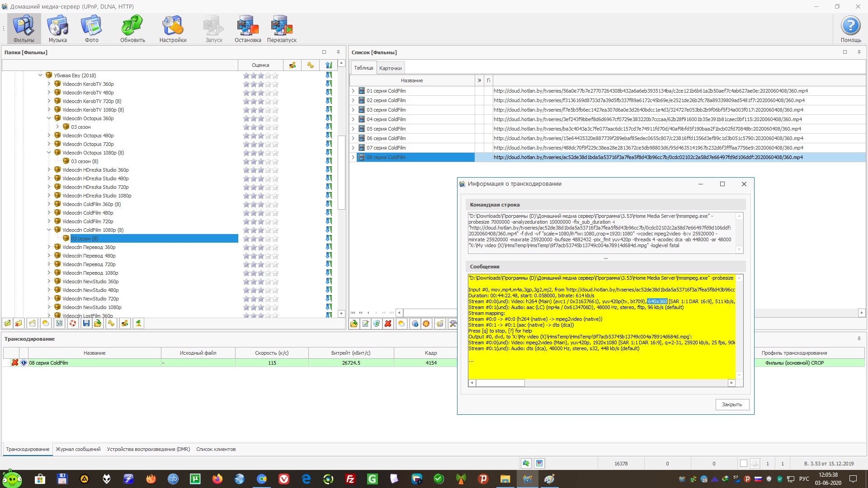The width and height of the screenshot is (868, 488).
Task: Click the Перезапуск restart server icon
Action: click(281, 28)
